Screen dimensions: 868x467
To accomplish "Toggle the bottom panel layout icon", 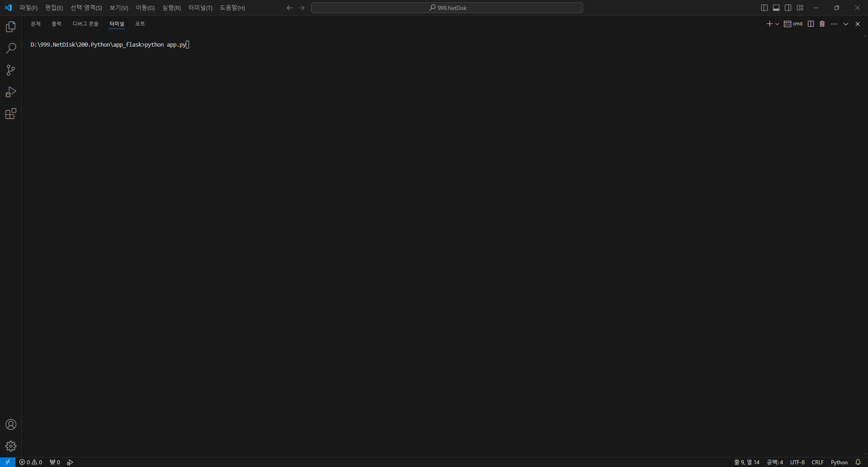I will click(x=776, y=8).
